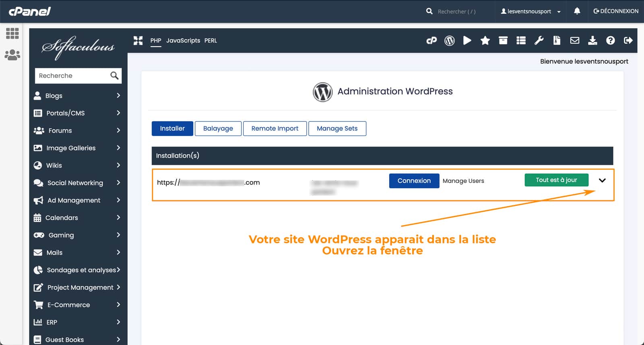Click the Softaculous logout arrow icon
The image size is (644, 345).
pos(628,40)
